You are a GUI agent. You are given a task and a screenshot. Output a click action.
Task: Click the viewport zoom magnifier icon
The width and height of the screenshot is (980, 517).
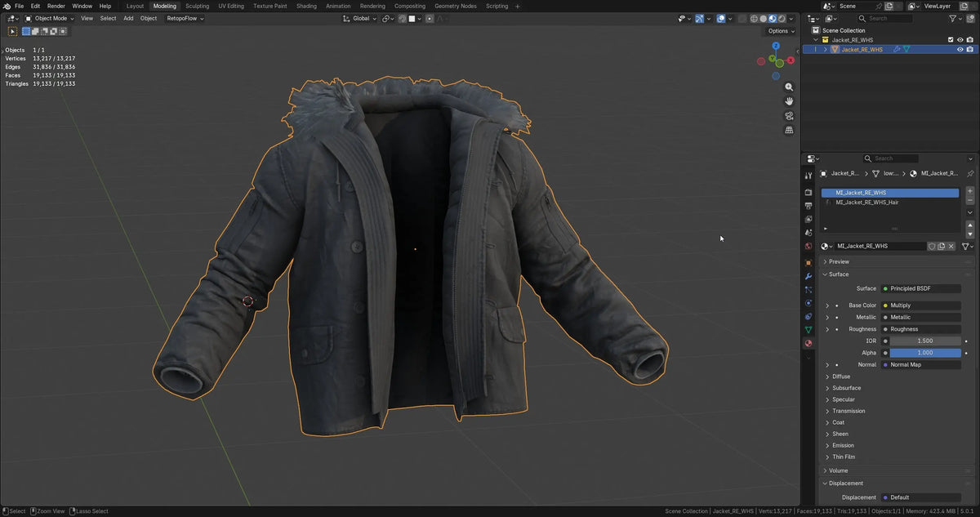(x=789, y=87)
